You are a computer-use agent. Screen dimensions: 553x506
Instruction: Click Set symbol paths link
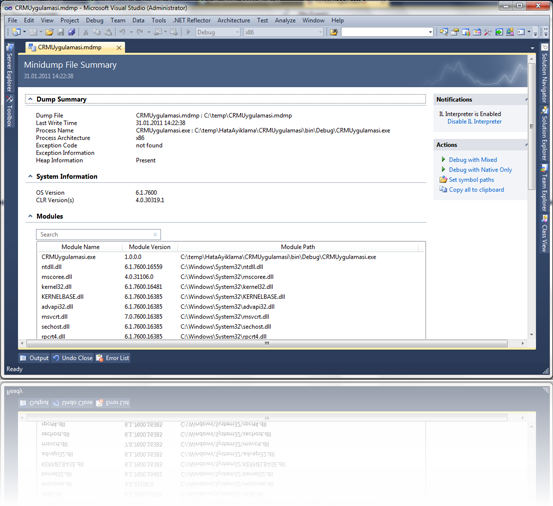click(x=471, y=180)
